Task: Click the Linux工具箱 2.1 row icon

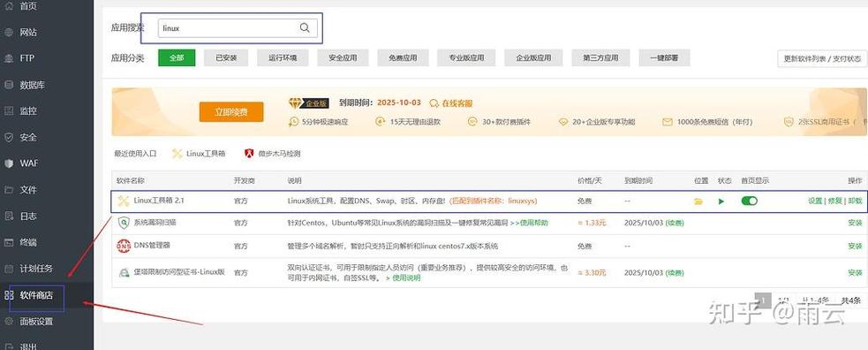Action: (x=123, y=201)
